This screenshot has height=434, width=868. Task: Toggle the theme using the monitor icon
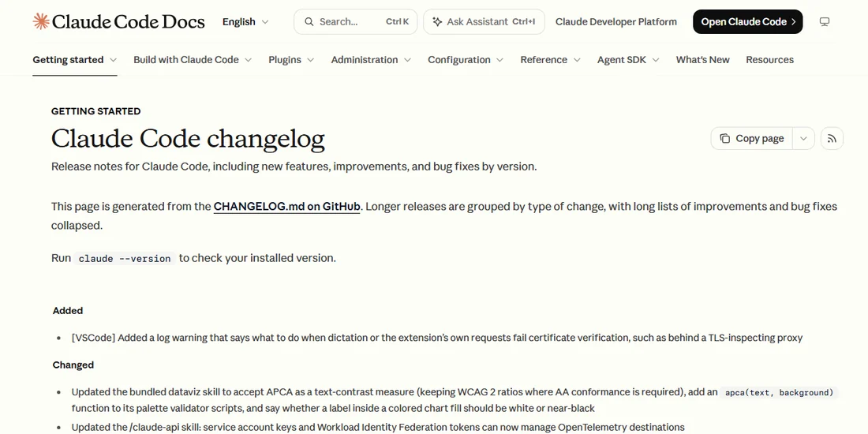pos(825,21)
